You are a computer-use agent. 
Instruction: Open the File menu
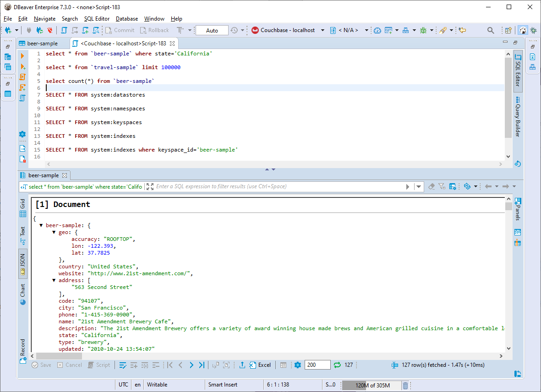8,19
